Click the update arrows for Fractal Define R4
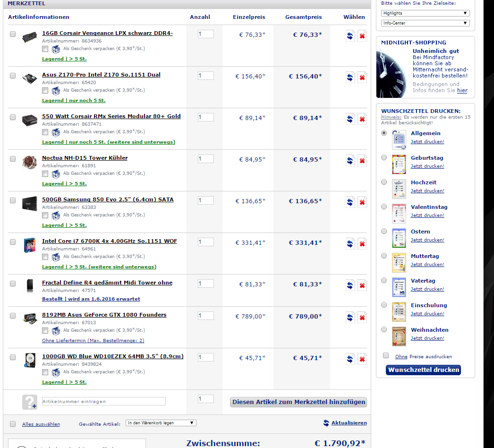Viewport: 494px width, 448px height. [350, 285]
